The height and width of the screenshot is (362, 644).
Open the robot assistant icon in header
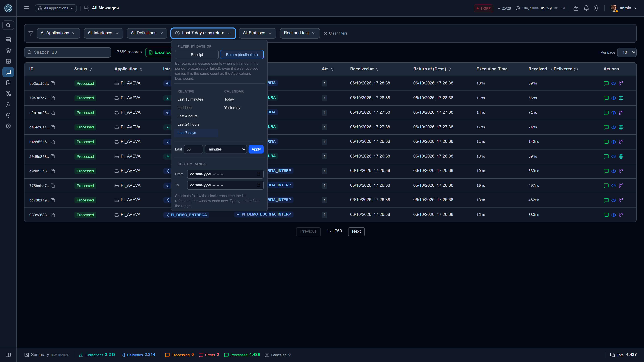pyautogui.click(x=576, y=8)
